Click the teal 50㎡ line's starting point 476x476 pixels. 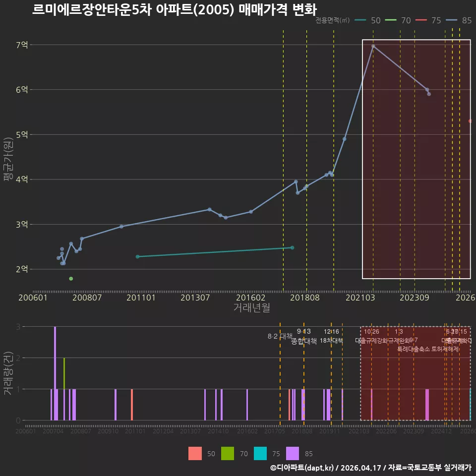137,257
